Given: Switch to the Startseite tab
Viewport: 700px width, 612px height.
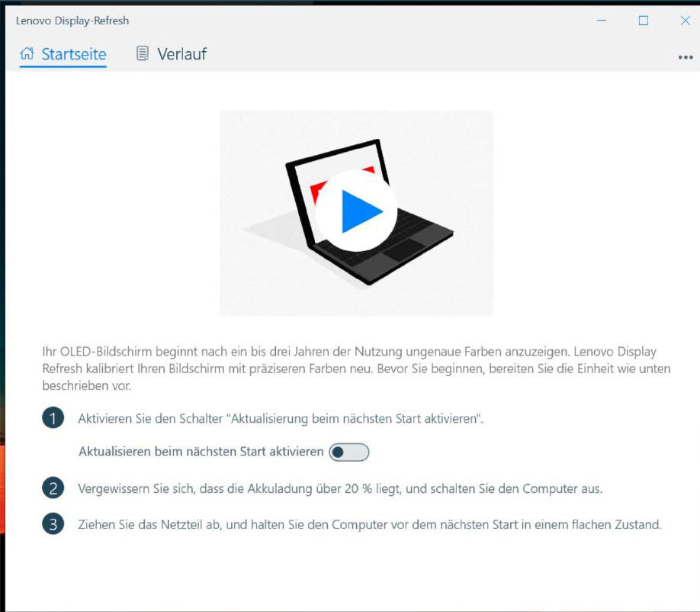Looking at the screenshot, I should coord(63,54).
